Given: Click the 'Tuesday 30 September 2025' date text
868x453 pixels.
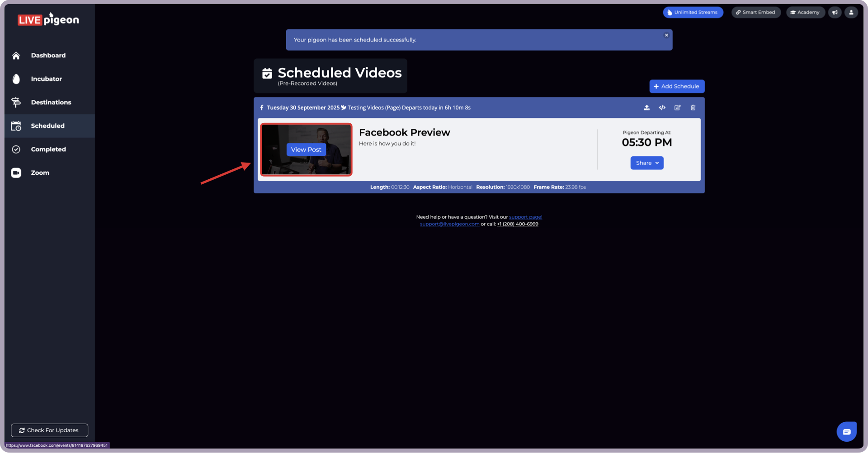Looking at the screenshot, I should [303, 108].
